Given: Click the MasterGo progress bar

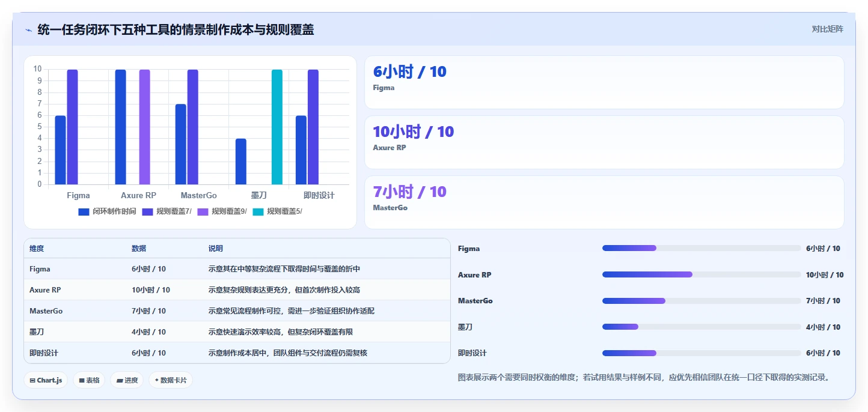Looking at the screenshot, I should [701, 300].
